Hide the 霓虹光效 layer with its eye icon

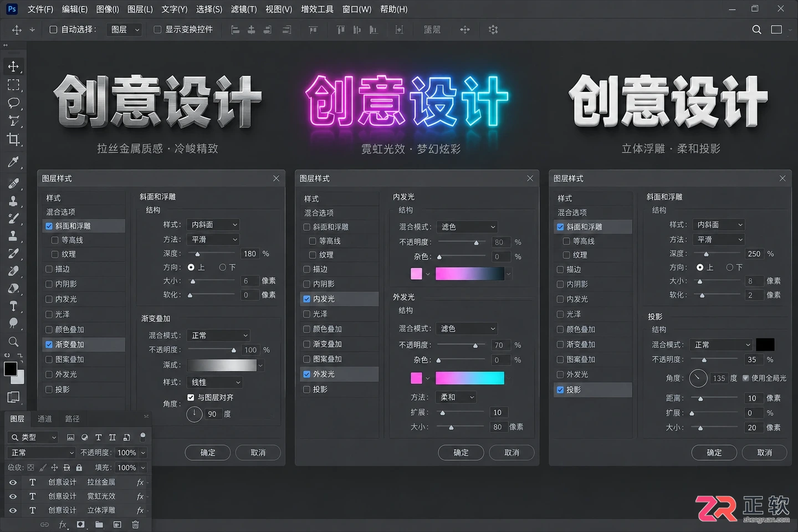tap(13, 497)
